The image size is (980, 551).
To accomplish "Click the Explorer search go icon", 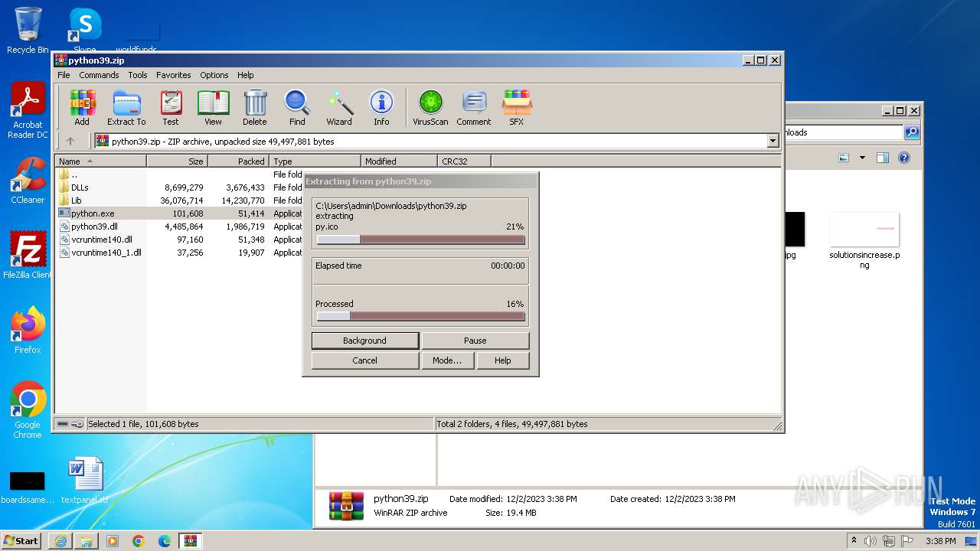I will [912, 132].
